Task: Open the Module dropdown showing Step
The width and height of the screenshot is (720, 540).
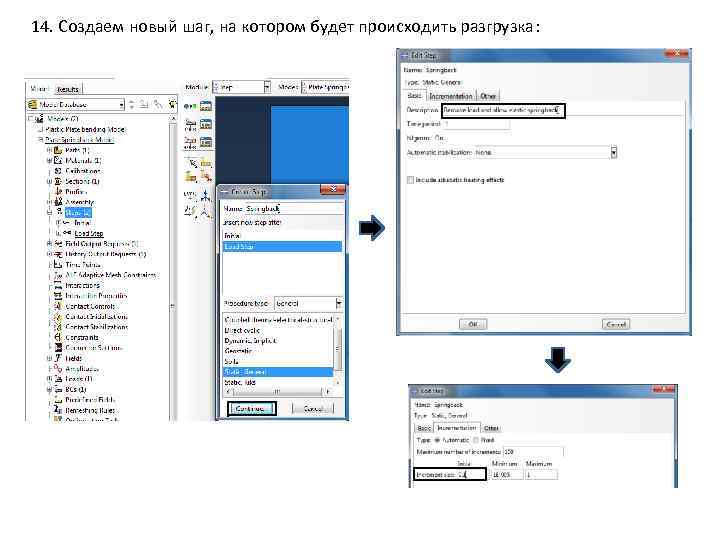Action: 242,87
